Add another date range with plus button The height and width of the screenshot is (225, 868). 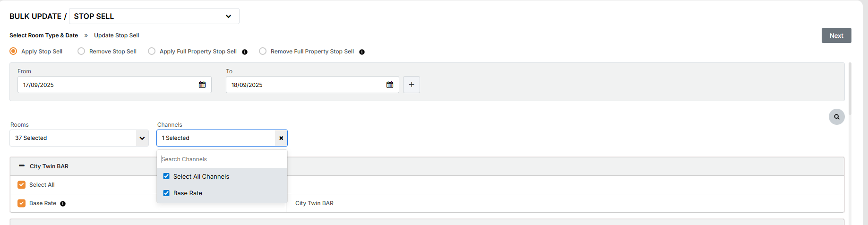(412, 85)
